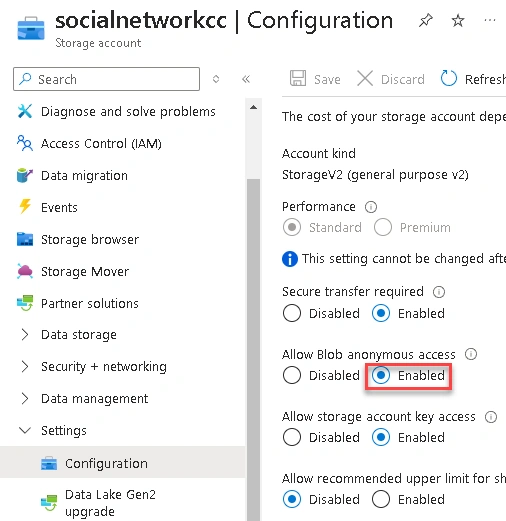Click the Data Lake Gen2 upgrade icon
506x521 pixels.
[x=49, y=503]
